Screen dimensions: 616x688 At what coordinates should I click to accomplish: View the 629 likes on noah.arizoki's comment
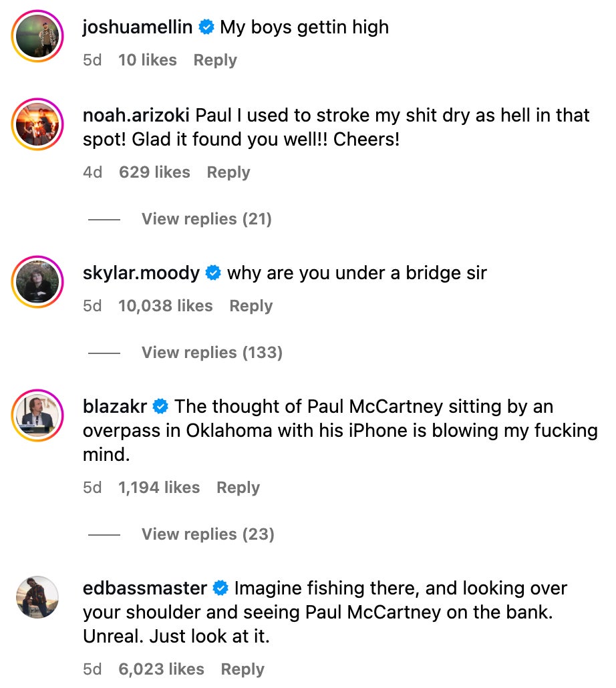point(154,172)
